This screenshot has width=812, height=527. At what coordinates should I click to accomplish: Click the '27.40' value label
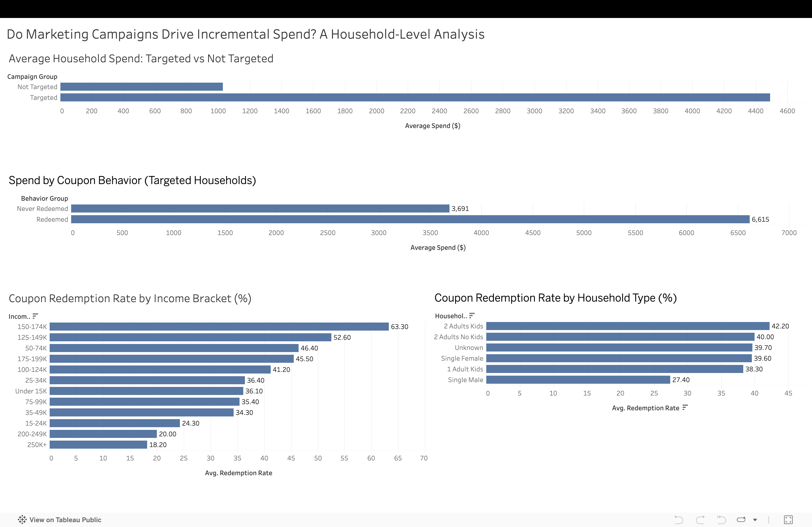pyautogui.click(x=681, y=380)
